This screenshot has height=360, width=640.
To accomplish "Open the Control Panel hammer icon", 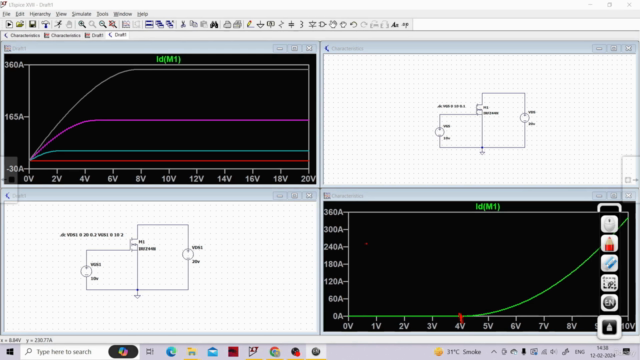I will coord(45,24).
